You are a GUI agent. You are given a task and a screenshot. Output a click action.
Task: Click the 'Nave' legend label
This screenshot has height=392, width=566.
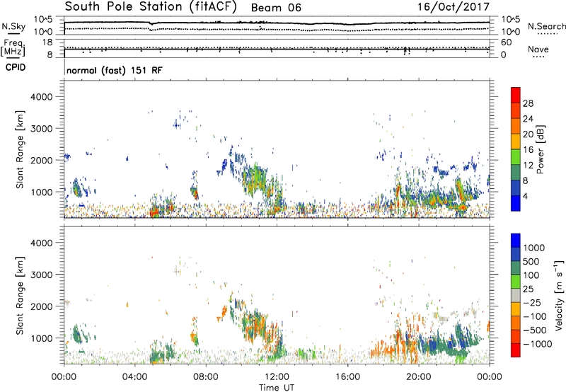click(538, 50)
